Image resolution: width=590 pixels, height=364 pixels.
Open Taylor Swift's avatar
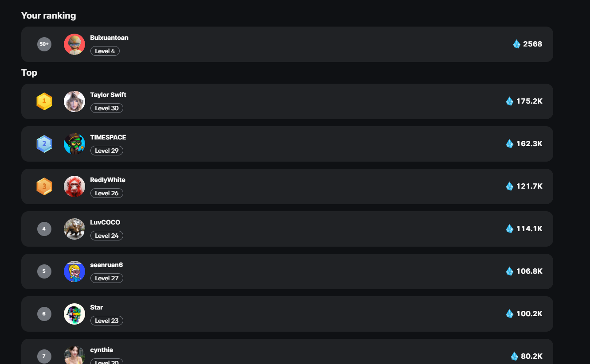[74, 101]
